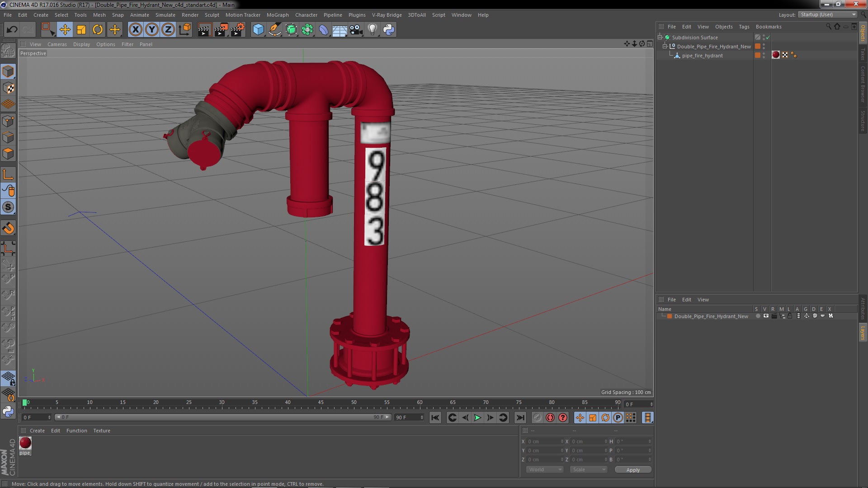This screenshot has width=868, height=488.
Task: Add Cube primitive object
Action: tap(258, 30)
